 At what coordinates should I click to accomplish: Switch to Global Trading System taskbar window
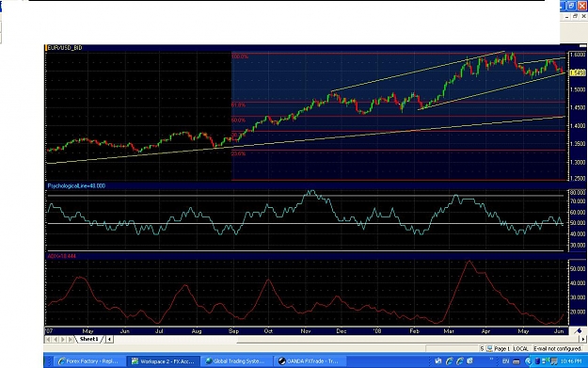coord(236,361)
